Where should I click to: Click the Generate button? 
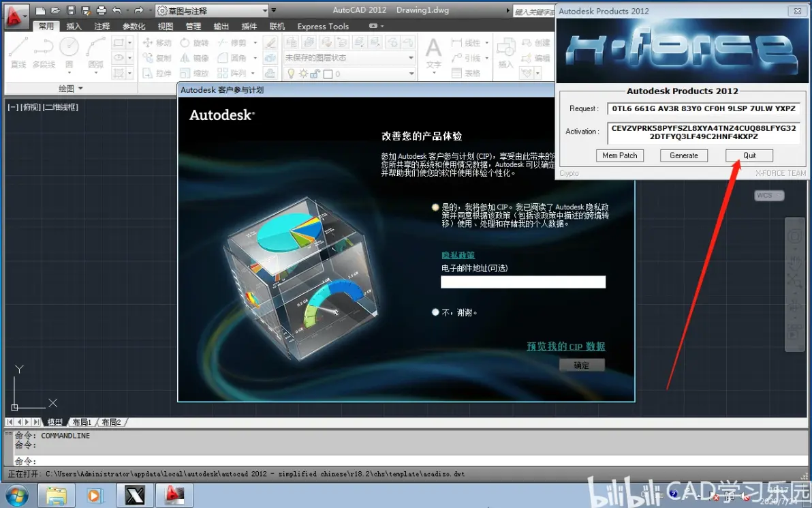(683, 155)
